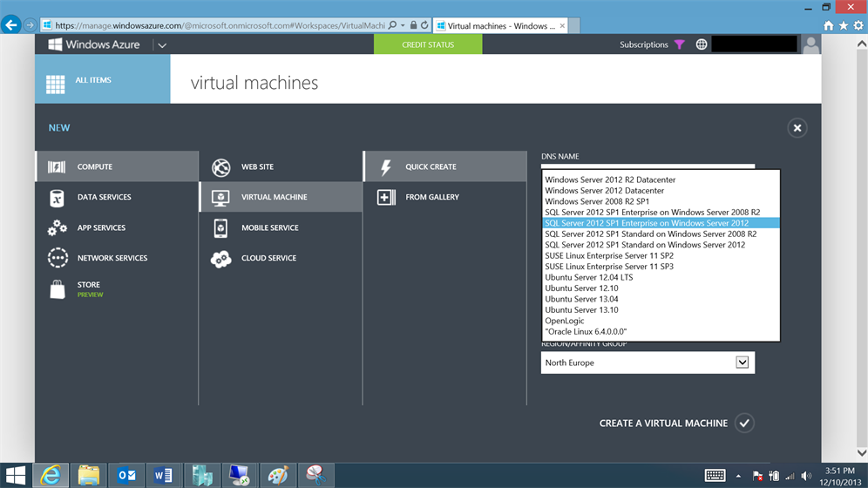Viewport: 868px width, 488px height.
Task: Pick SQL Server Enterprise on Windows Server 2012
Action: coord(661,223)
